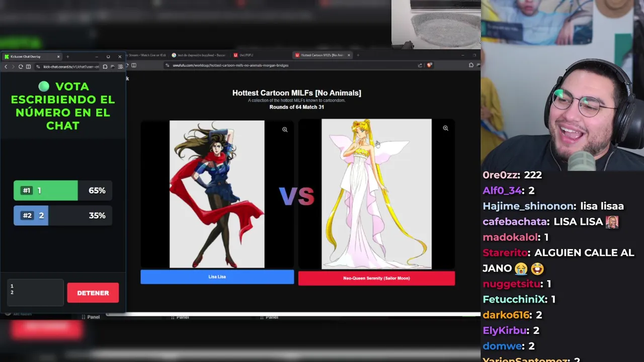The image size is (644, 362).
Task: Click 'Rounds of 64 Match 31' text
Action: click(296, 107)
